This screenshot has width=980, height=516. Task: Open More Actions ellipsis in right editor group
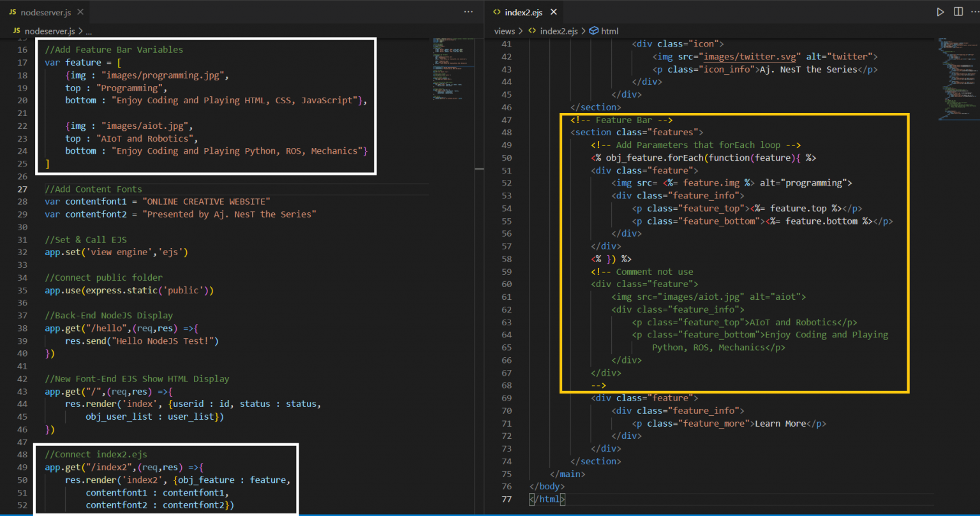coord(977,11)
